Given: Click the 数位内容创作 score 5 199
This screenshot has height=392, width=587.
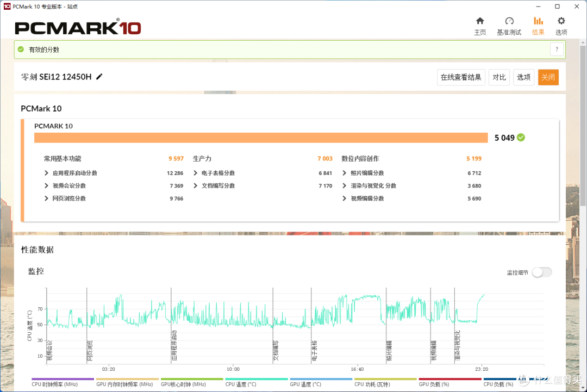Looking at the screenshot, I should 474,158.
